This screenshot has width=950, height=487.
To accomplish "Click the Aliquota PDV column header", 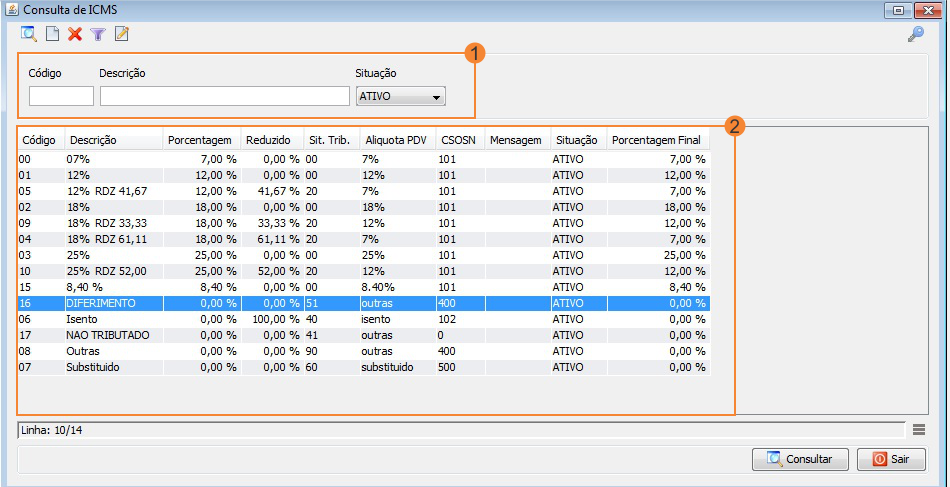I will tap(397, 140).
